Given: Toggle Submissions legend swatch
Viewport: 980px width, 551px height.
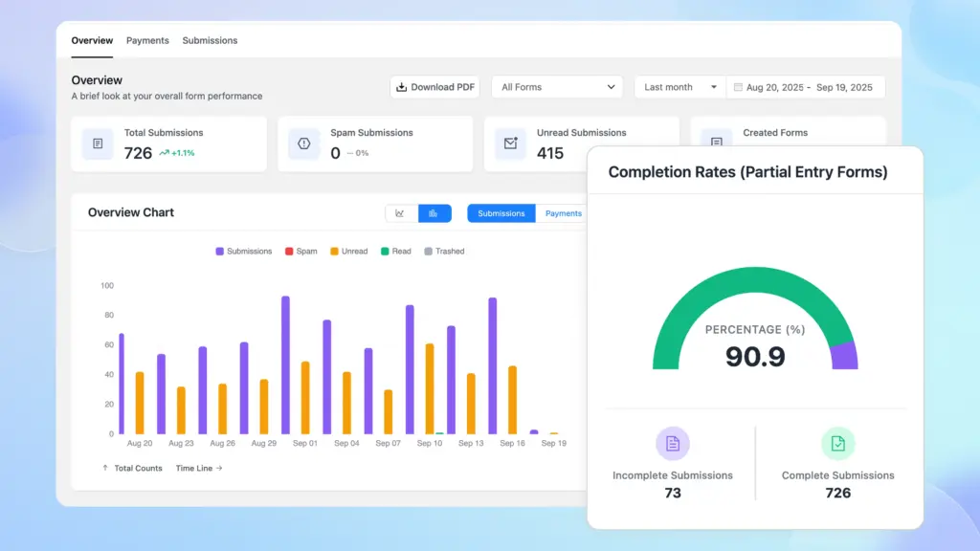Looking at the screenshot, I should [219, 252].
